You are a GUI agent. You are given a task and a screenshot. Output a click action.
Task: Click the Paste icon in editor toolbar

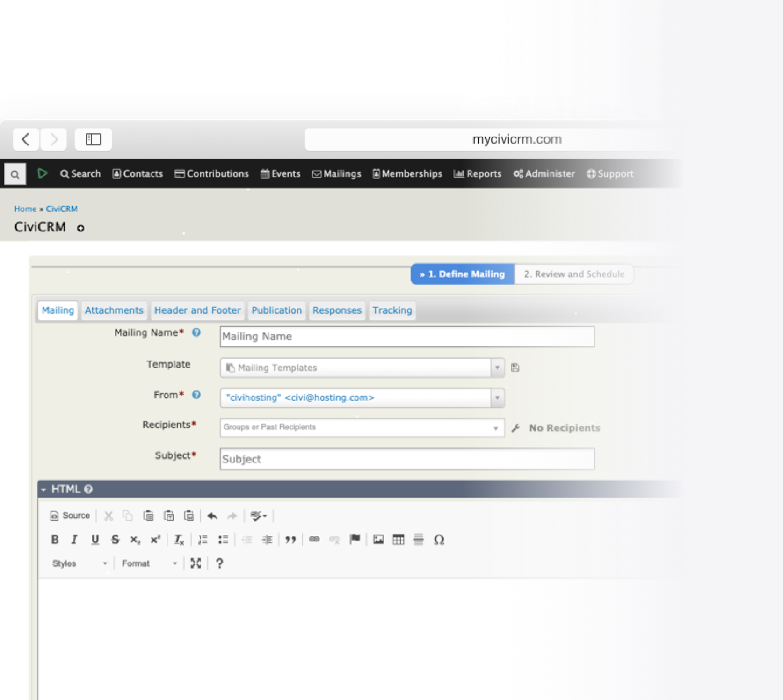point(148,516)
